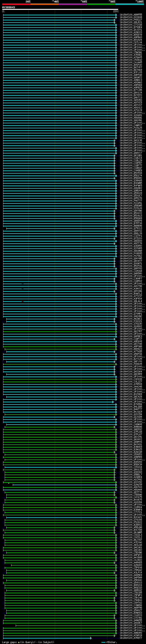
Task: Open hit UniRef100_C4Y475
Action: click(131, 497)
